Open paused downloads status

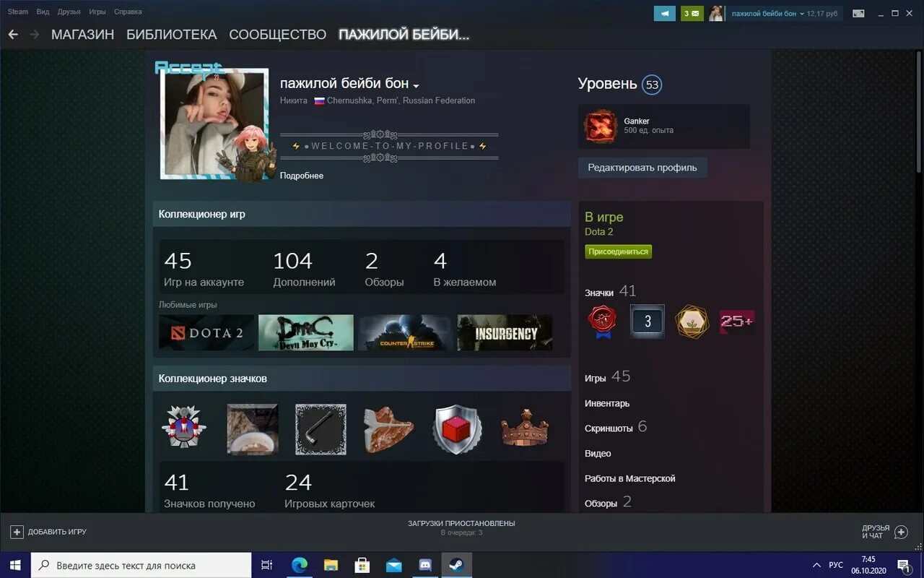coord(461,527)
